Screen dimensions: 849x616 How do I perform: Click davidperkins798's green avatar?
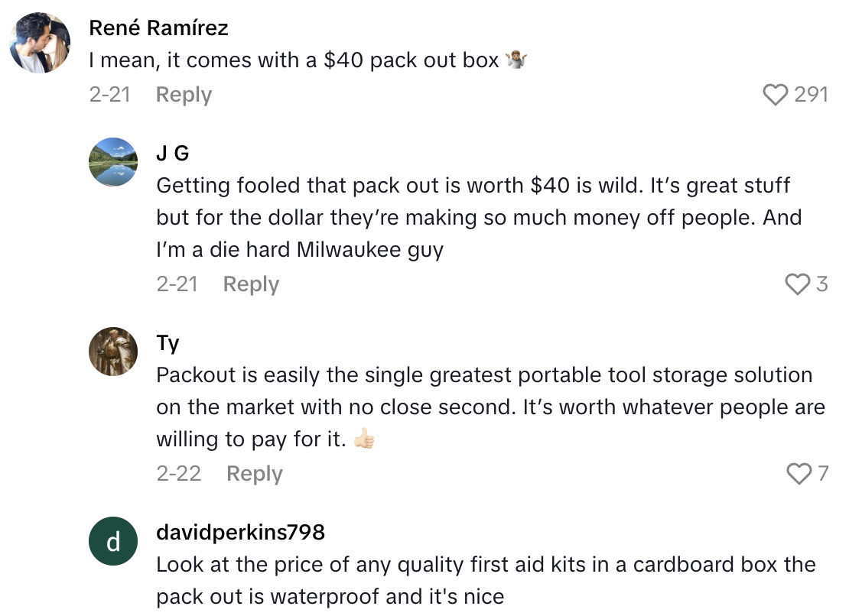pos(112,541)
